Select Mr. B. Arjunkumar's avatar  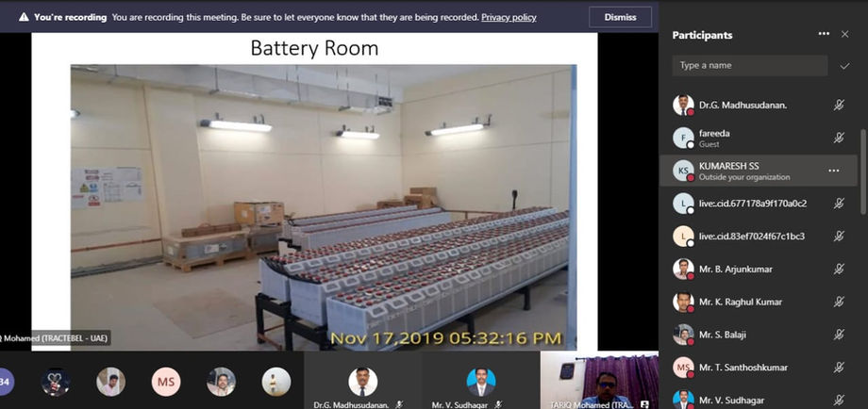pyautogui.click(x=683, y=270)
